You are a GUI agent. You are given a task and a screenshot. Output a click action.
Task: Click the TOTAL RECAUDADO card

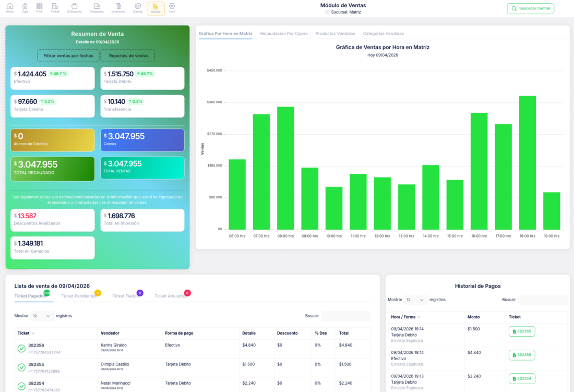52,169
